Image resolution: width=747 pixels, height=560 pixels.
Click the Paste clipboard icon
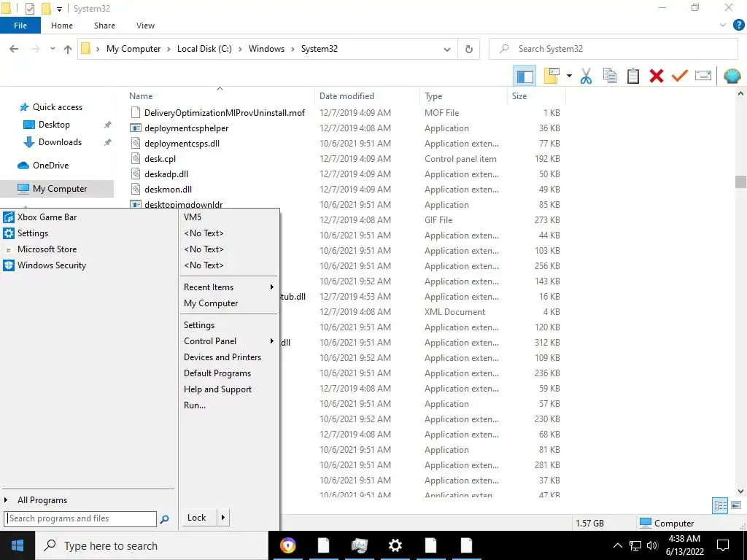click(x=632, y=76)
